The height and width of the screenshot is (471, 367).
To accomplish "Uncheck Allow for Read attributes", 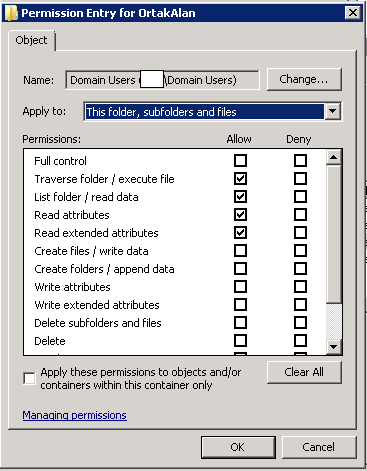I will (x=240, y=215).
